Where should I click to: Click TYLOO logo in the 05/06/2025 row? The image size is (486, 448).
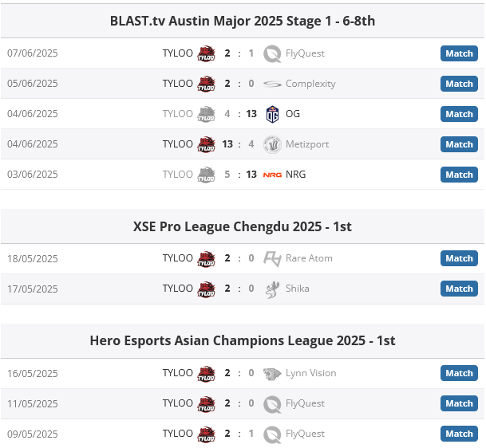[x=207, y=84]
